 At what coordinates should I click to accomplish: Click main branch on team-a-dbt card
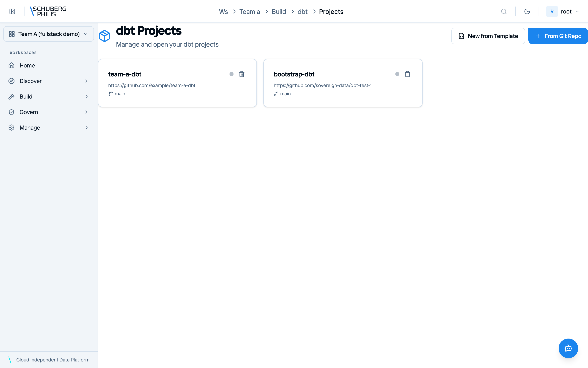click(117, 94)
